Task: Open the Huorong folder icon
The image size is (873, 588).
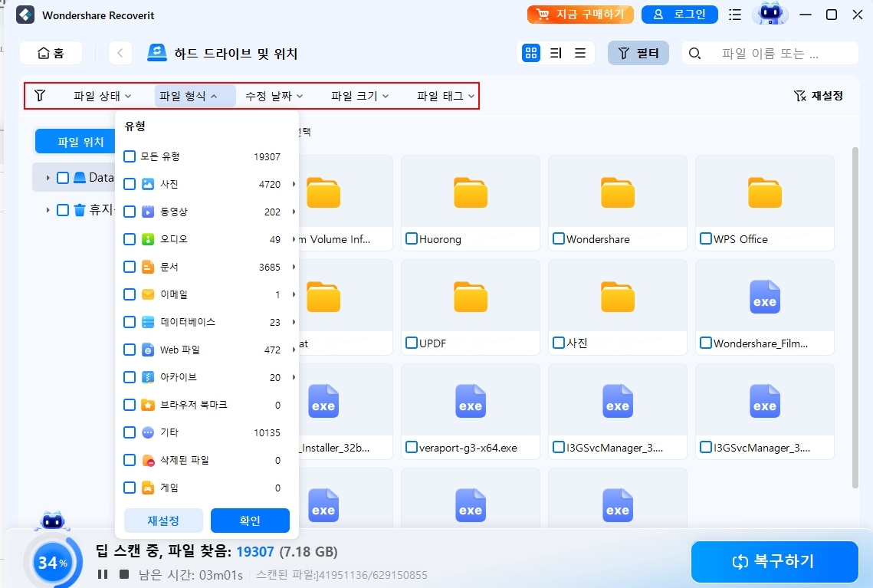Action: tap(471, 192)
